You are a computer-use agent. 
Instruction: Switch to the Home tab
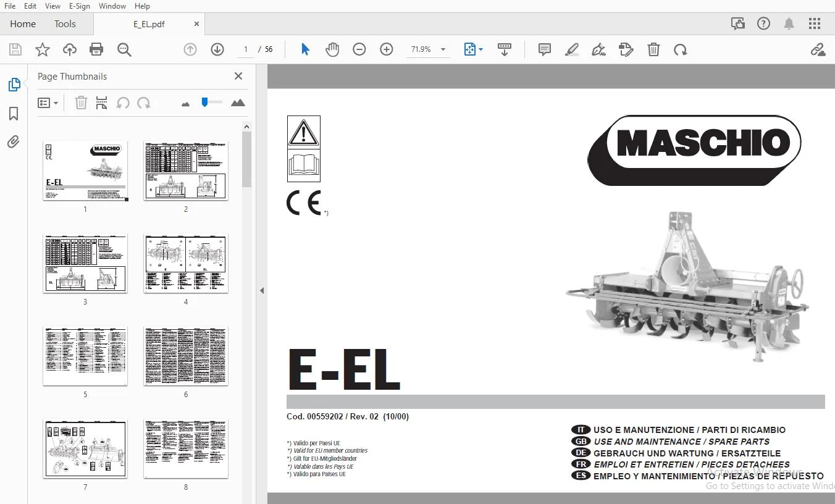coord(23,24)
